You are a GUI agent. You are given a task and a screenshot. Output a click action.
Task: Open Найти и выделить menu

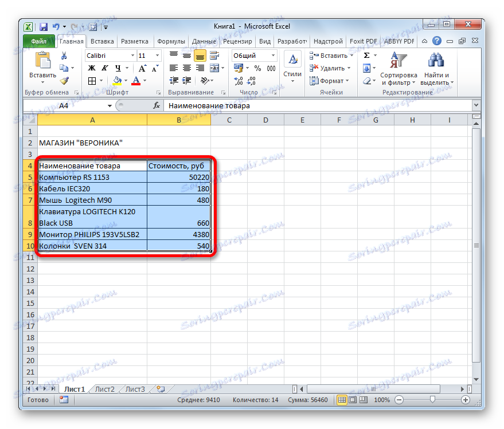point(436,69)
